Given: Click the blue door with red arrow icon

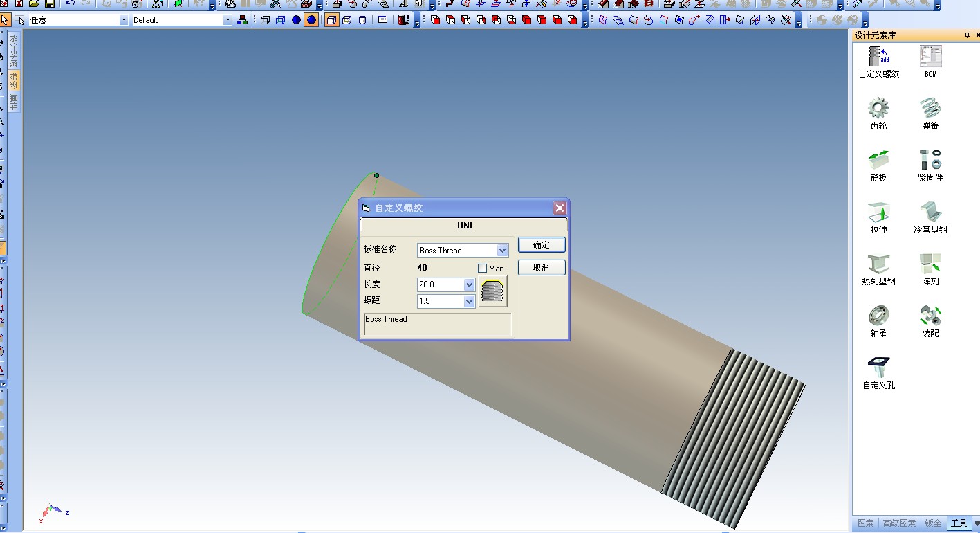Looking at the screenshot, I should 725,20.
